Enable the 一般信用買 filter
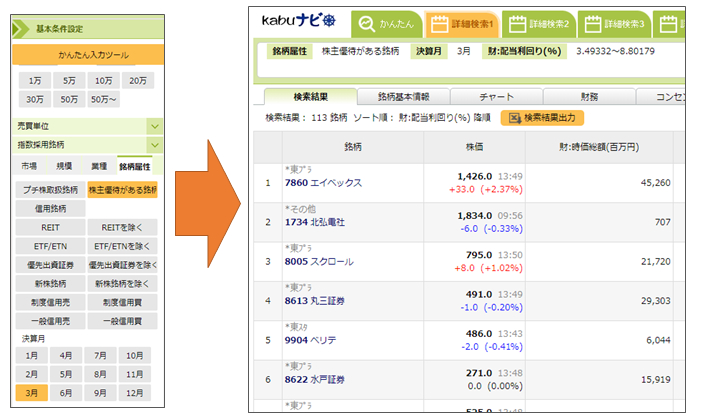Viewport: 706px width, 420px height. (x=122, y=321)
